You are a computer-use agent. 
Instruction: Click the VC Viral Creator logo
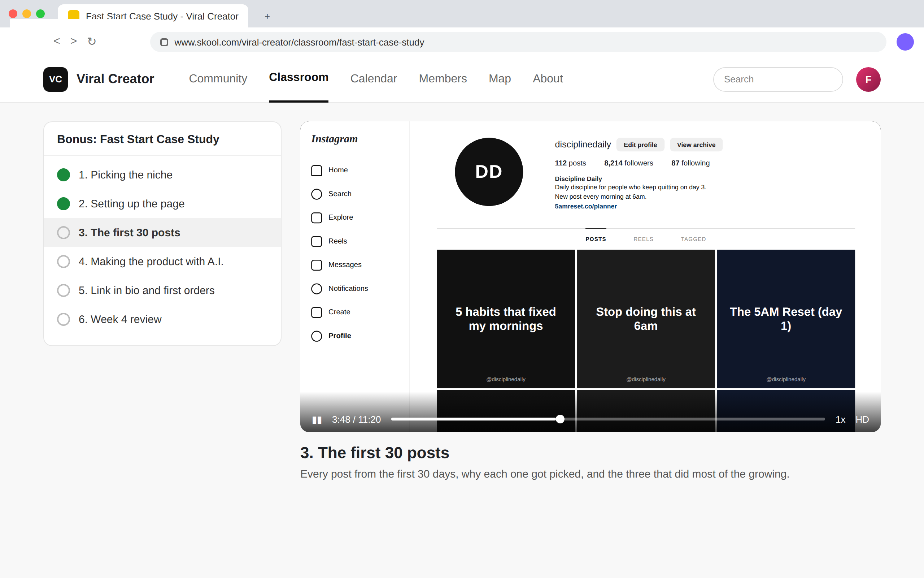pos(55,79)
